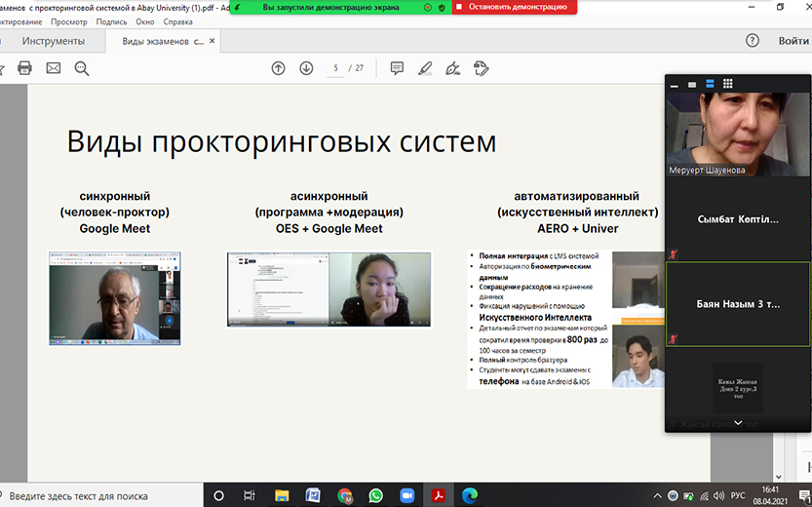Minimize the Zoom video panel
This screenshot has height=507, width=812.
675,85
